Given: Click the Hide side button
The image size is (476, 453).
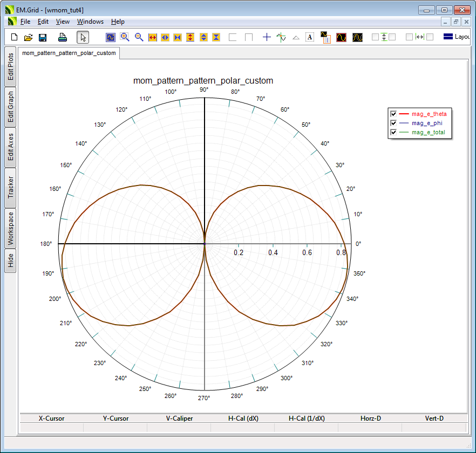Looking at the screenshot, I should tap(10, 261).
